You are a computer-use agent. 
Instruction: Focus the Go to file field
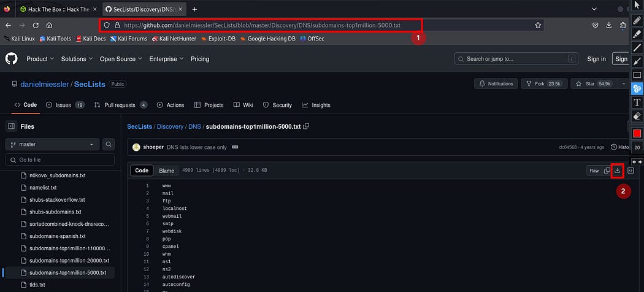(60, 159)
